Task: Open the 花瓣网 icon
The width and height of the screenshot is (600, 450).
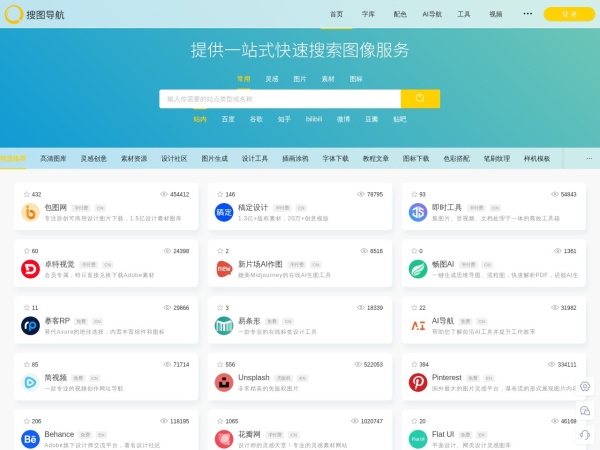Action: point(224,439)
